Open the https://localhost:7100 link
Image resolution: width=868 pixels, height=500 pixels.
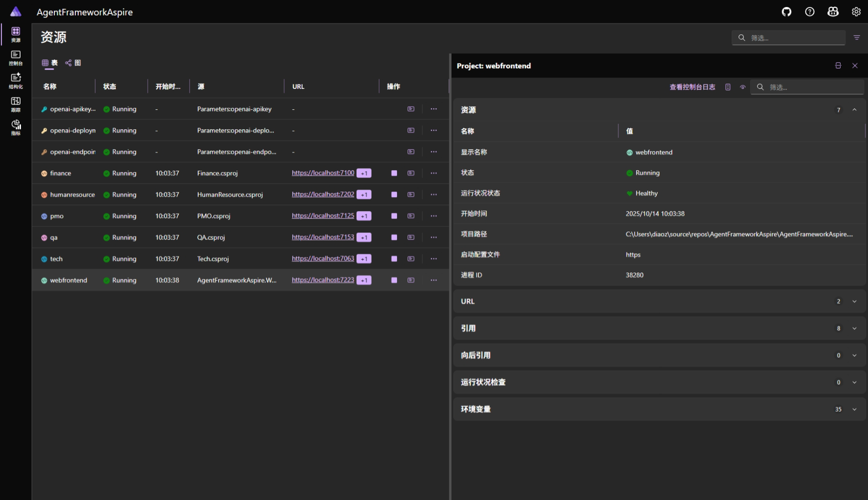coord(323,173)
